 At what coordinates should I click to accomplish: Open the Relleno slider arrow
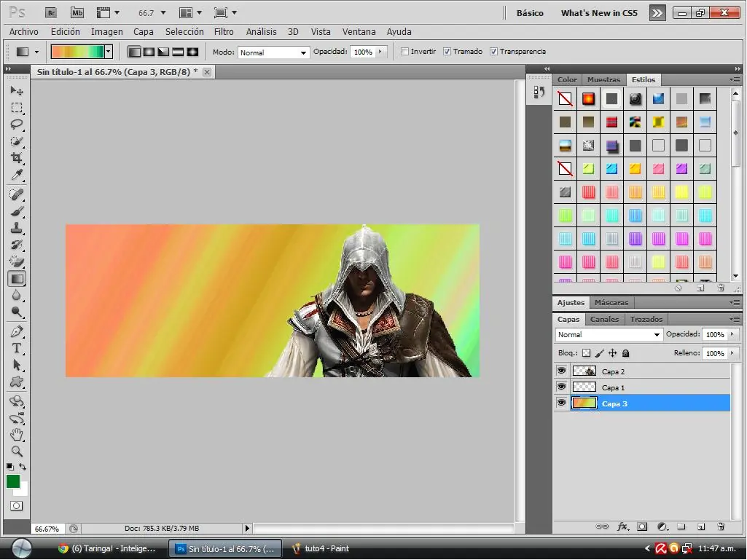pos(732,353)
